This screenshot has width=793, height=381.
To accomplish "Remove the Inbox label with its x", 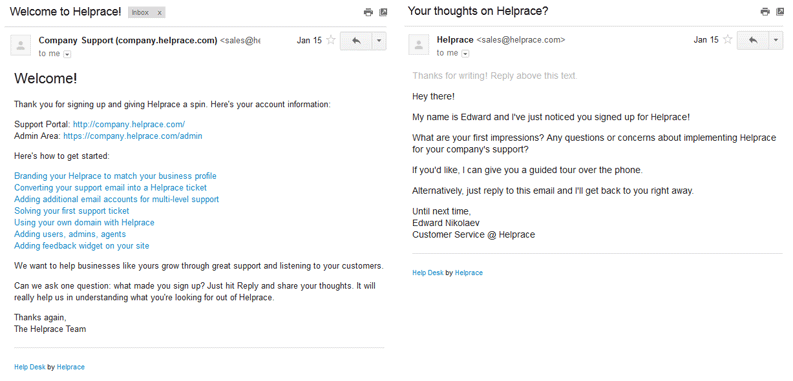I will (x=159, y=13).
